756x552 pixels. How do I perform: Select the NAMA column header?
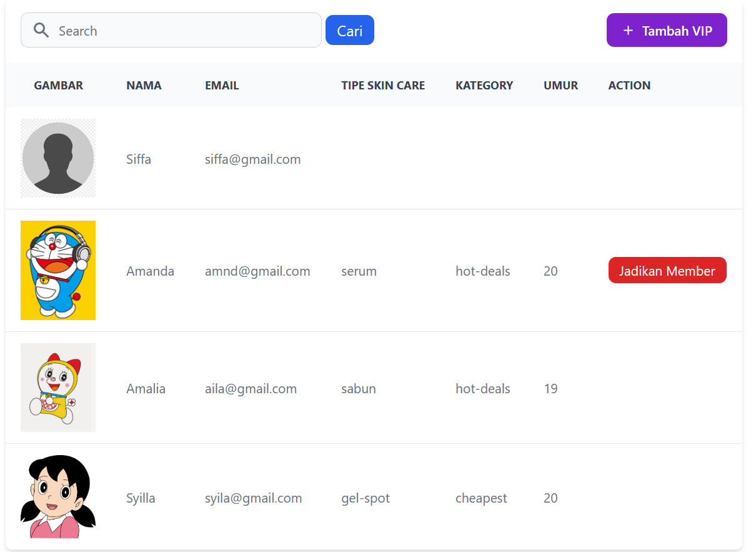pos(144,85)
